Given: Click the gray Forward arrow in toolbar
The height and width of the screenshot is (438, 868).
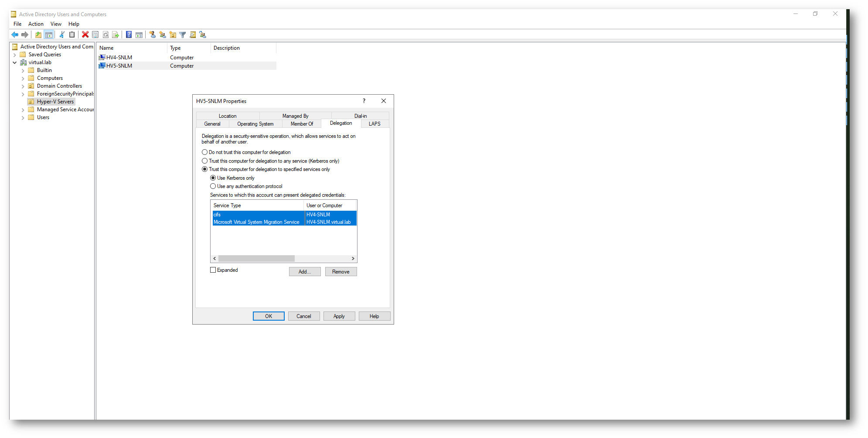Looking at the screenshot, I should 25,35.
